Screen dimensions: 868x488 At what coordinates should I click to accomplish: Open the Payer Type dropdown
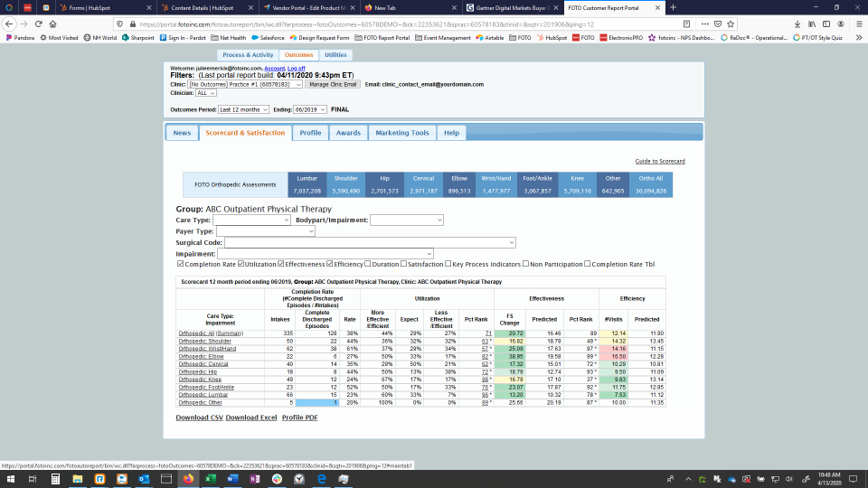pyautogui.click(x=266, y=231)
